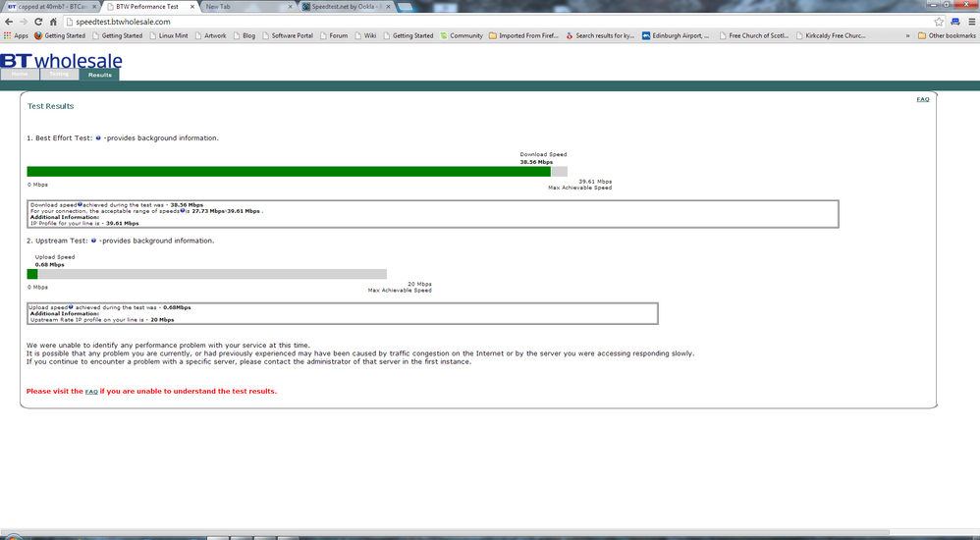The image size is (980, 540).
Task: Click the '0.68 Mbps' upload speed label above bar
Action: click(x=49, y=264)
